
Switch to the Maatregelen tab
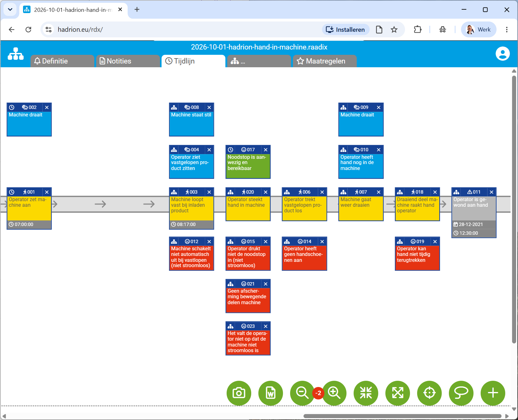pyautogui.click(x=325, y=61)
